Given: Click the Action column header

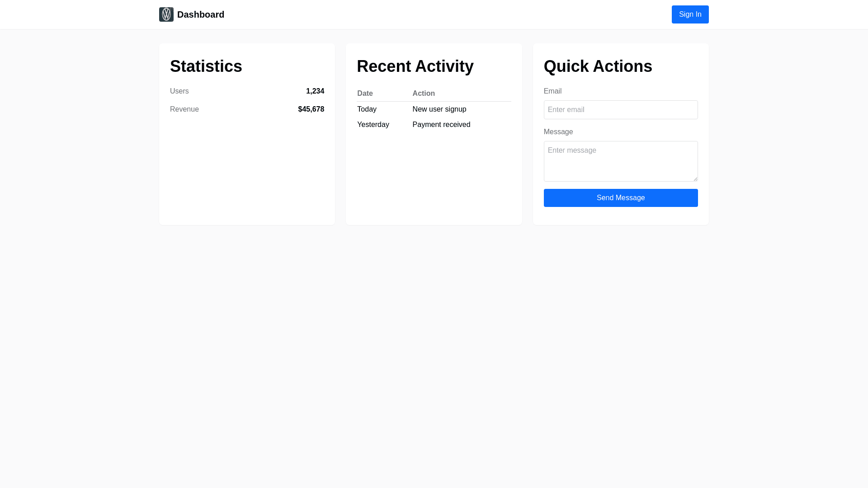Looking at the screenshot, I should click(x=423, y=94).
